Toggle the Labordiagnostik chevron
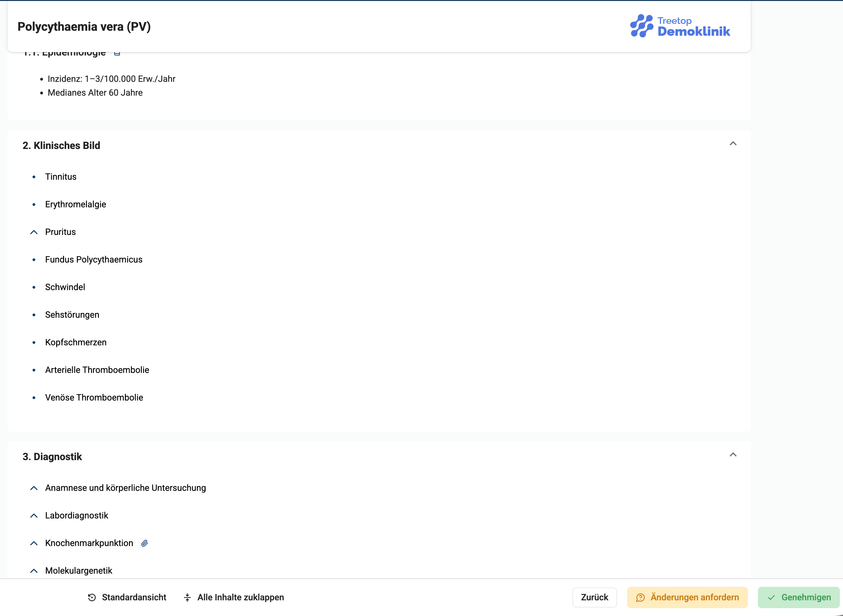 (34, 516)
